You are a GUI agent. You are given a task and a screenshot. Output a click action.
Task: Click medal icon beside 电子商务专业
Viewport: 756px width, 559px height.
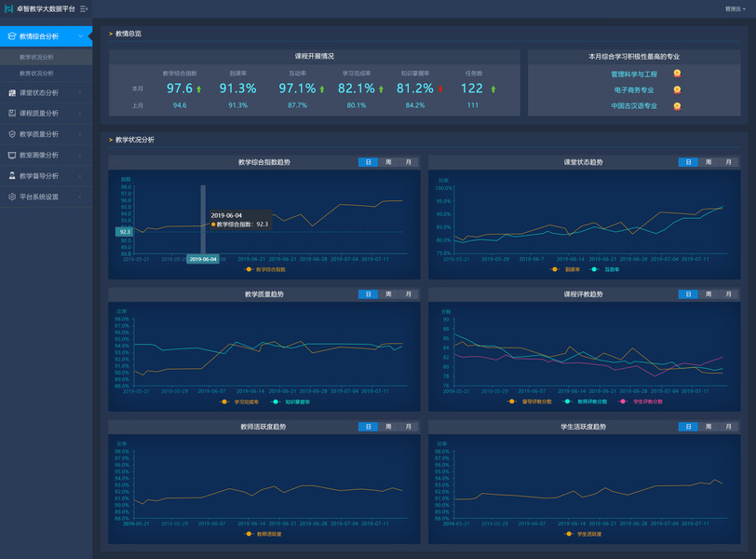[677, 89]
